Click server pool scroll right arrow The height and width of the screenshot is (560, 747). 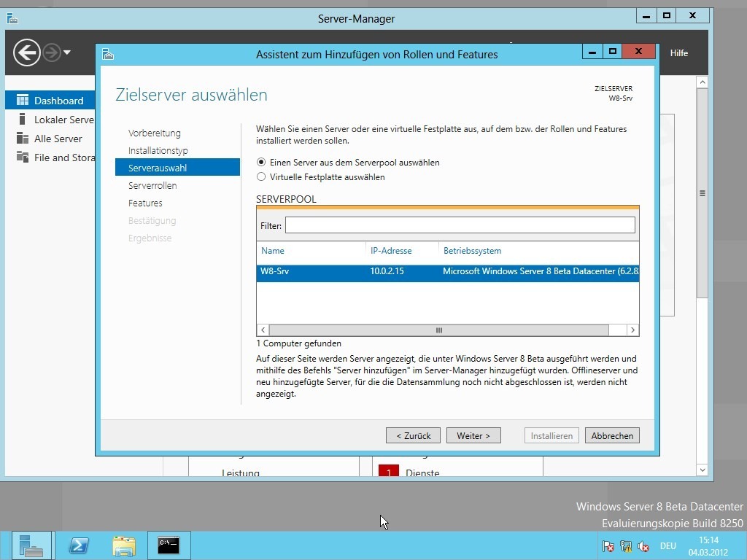pos(632,330)
